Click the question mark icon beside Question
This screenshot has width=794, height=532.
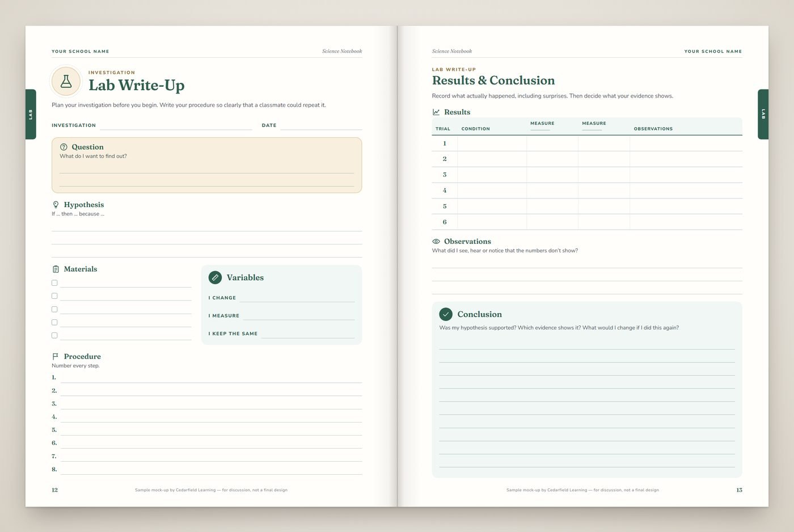pyautogui.click(x=64, y=147)
